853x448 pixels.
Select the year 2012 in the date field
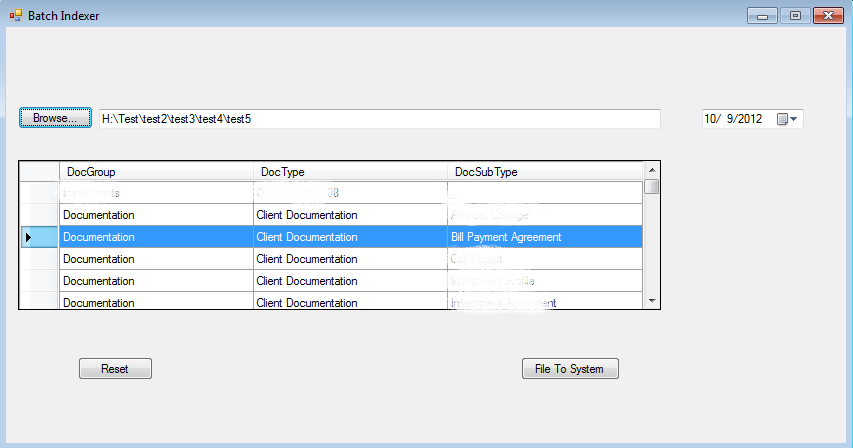pos(750,119)
